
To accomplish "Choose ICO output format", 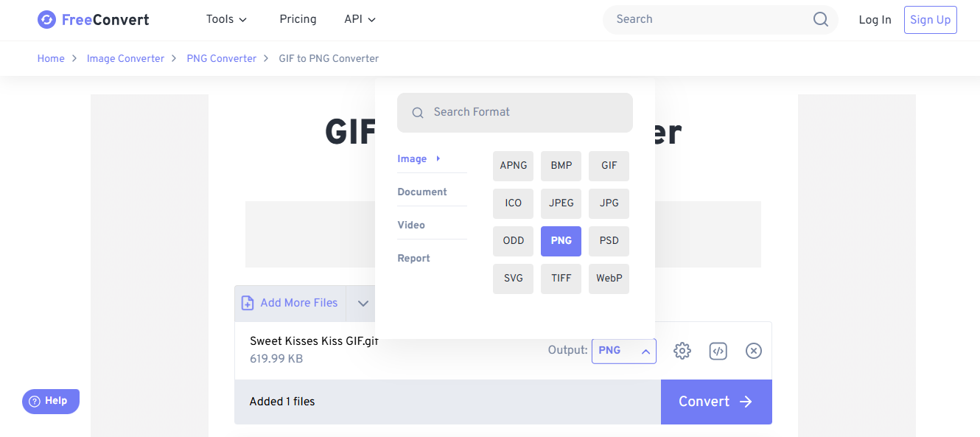I will point(513,203).
